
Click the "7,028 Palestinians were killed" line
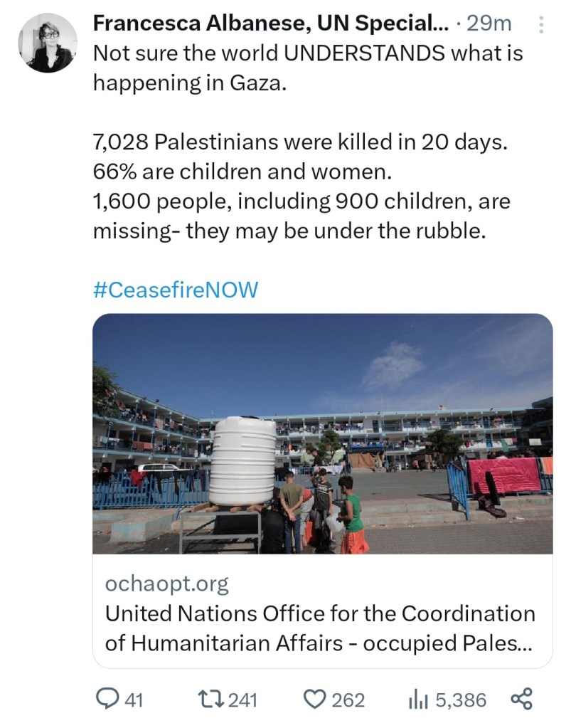[x=301, y=142]
